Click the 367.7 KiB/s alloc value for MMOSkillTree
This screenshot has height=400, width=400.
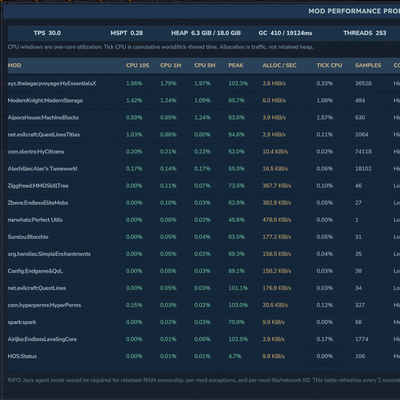277,186
